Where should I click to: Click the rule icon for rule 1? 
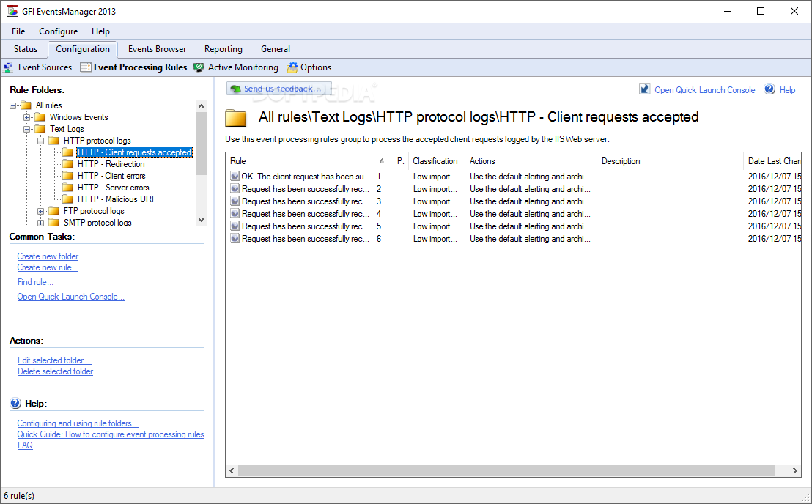(x=235, y=177)
